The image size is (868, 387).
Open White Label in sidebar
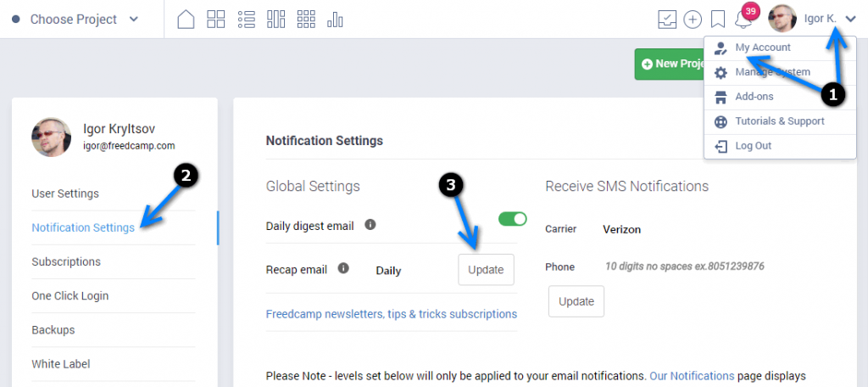pyautogui.click(x=61, y=364)
